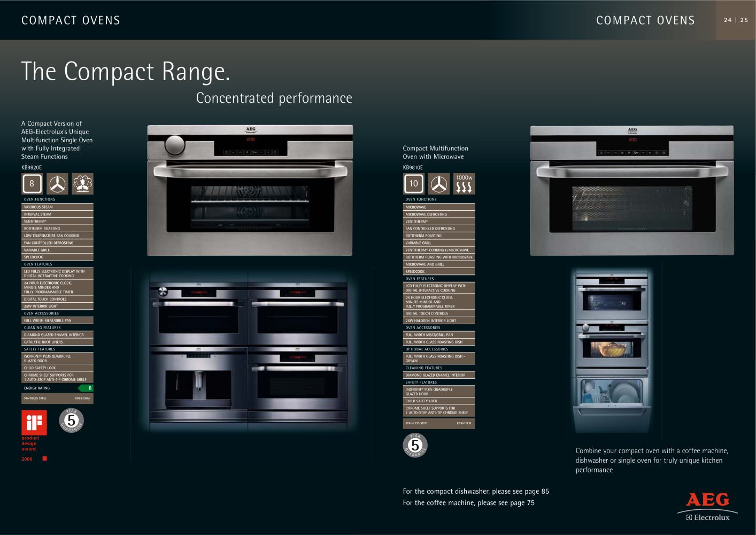Click the tall oven and dishwasher column photo
The height and width of the screenshot is (535, 756).
pos(613,350)
